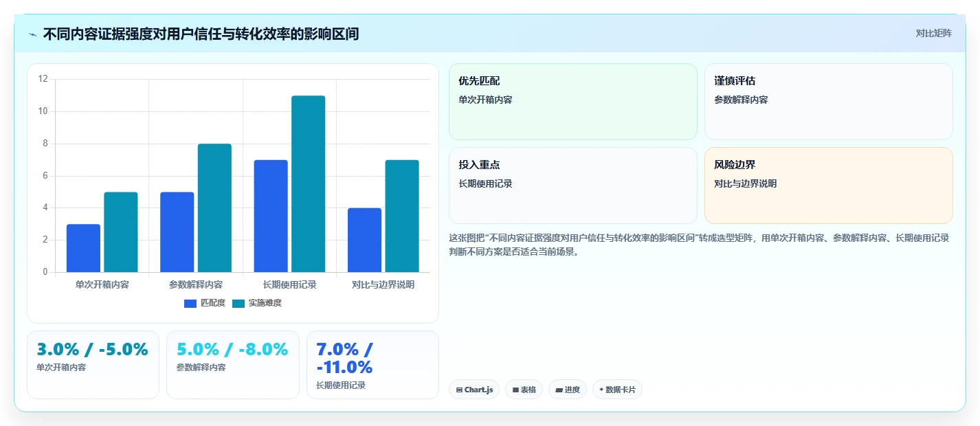980x426 pixels.
Task: Open the 风险边界 matrix card
Action: click(829, 186)
